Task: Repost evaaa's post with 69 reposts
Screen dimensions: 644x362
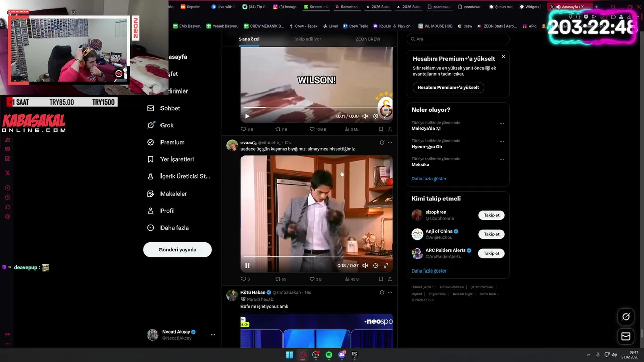Action: (x=281, y=279)
